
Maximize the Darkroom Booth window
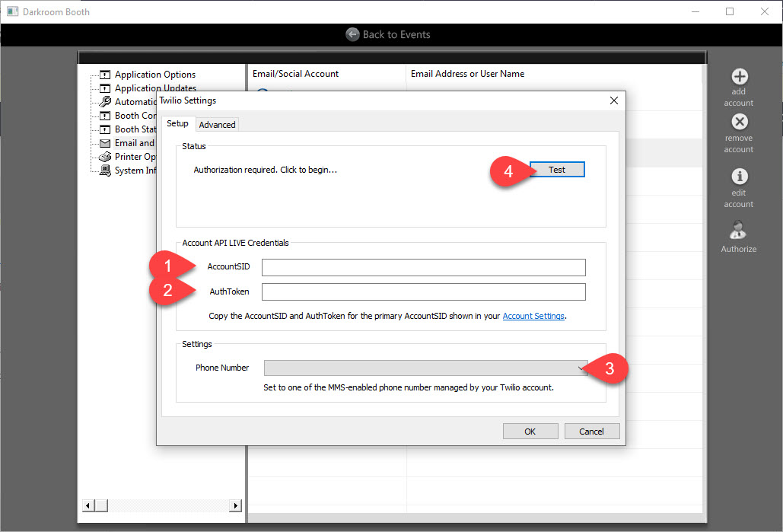click(730, 11)
